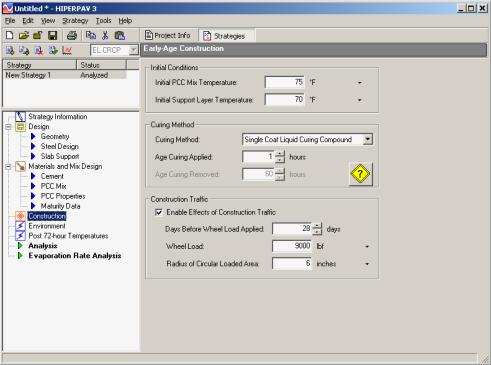This screenshot has width=491, height=365.
Task: Open the Strategy menu
Action: pos(75,21)
